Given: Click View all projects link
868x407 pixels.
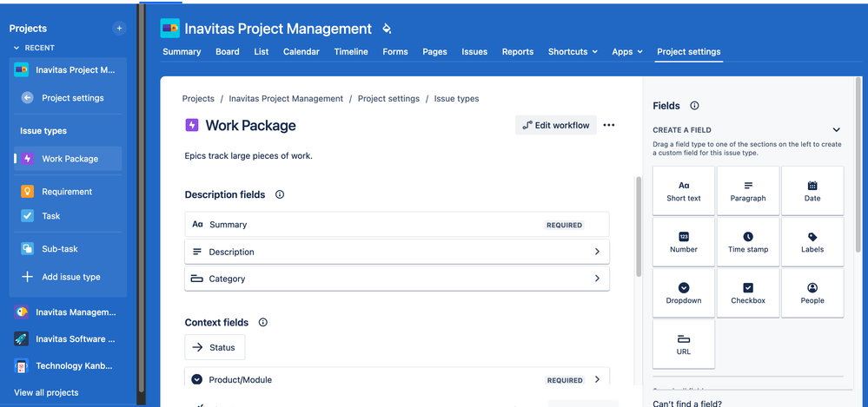Looking at the screenshot, I should pos(46,392).
